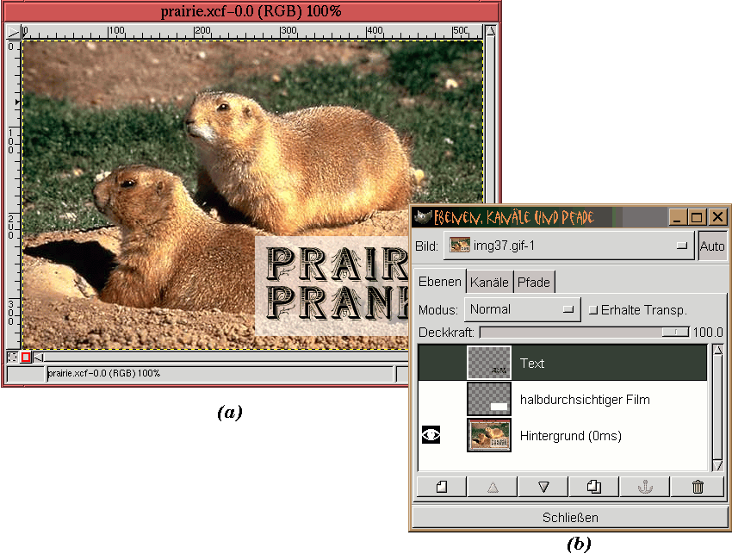Switch to the Kanäle tab

pos(489,283)
